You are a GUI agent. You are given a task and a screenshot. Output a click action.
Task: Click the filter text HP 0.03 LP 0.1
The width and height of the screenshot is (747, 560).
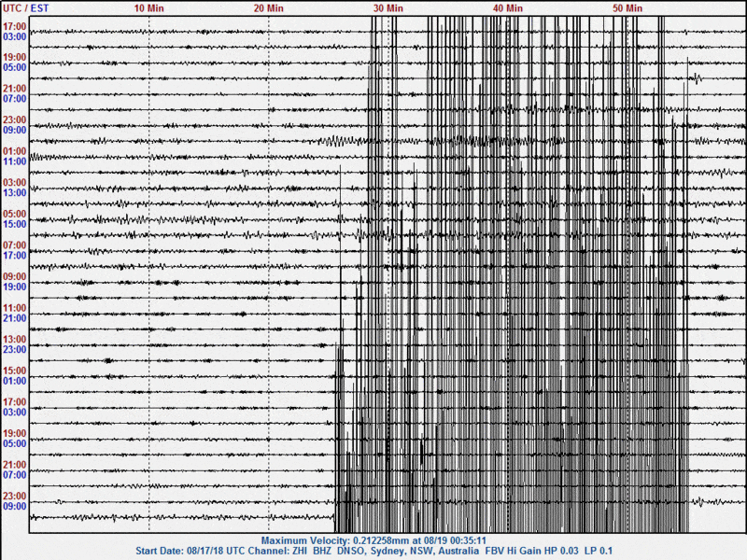[578, 551]
